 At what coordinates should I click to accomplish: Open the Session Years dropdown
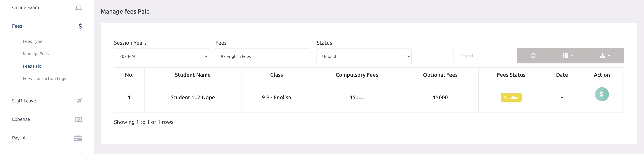pyautogui.click(x=161, y=56)
